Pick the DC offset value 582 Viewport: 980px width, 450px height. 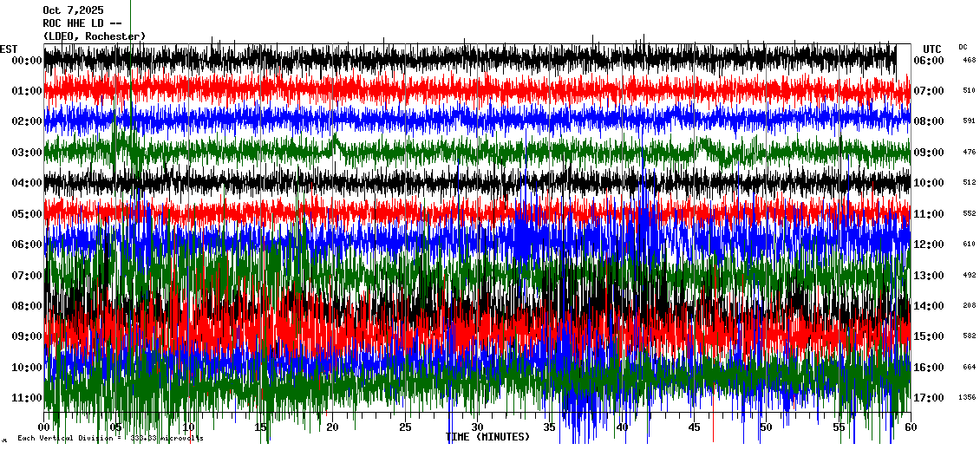tap(970, 336)
